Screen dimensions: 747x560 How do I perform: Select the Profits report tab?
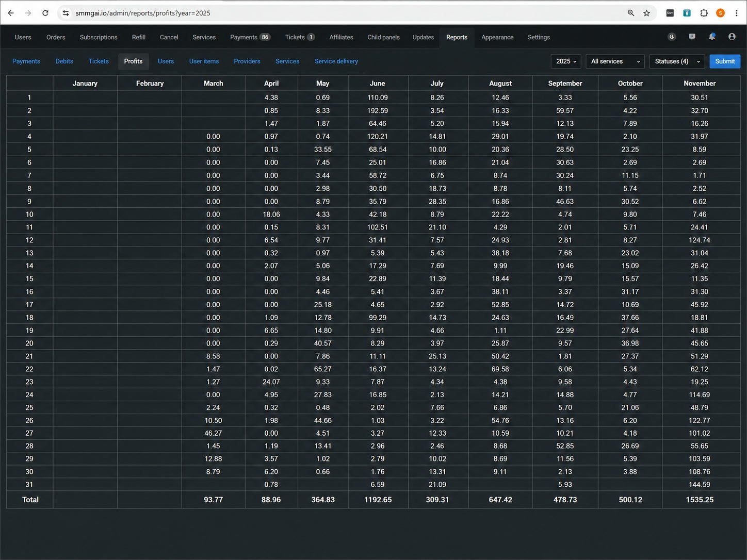(133, 61)
